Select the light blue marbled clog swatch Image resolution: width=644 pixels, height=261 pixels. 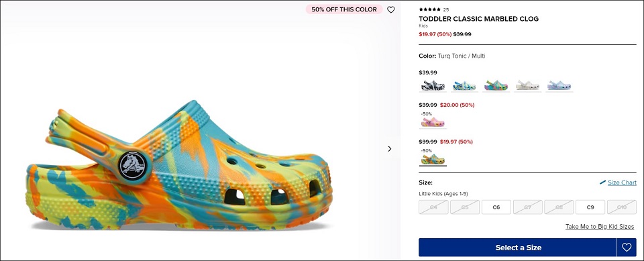pyautogui.click(x=559, y=85)
